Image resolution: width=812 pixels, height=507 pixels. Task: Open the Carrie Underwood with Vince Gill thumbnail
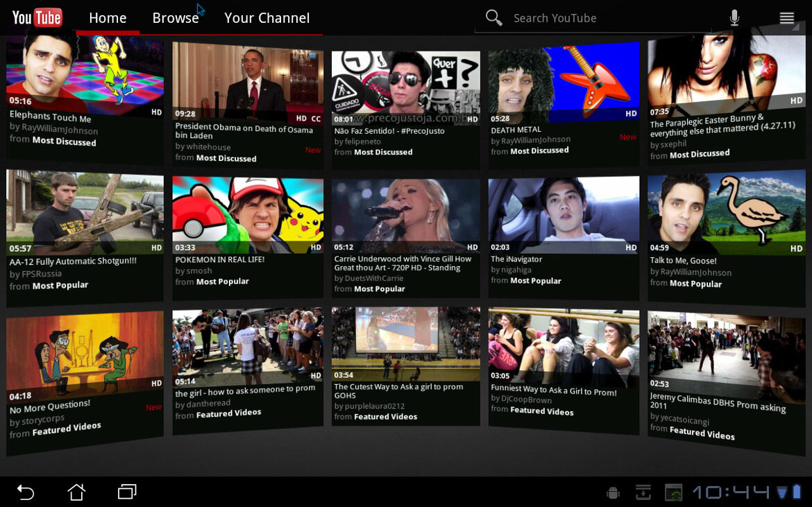pos(405,216)
